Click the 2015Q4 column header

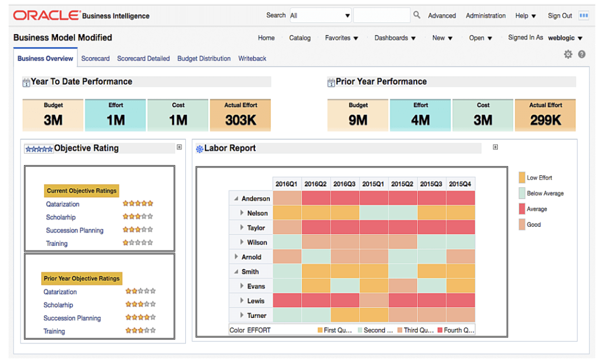point(460,184)
